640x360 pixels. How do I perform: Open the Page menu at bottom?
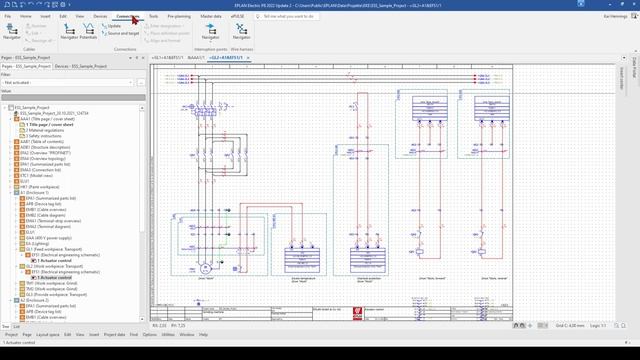tap(27, 335)
